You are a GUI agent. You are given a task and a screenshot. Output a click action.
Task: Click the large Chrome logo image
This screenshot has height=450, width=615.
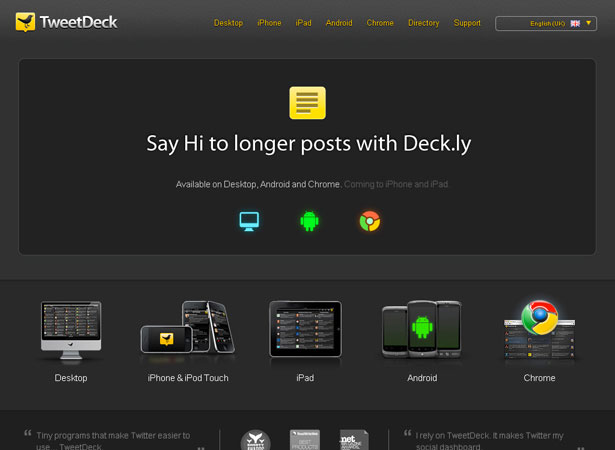tap(540, 318)
